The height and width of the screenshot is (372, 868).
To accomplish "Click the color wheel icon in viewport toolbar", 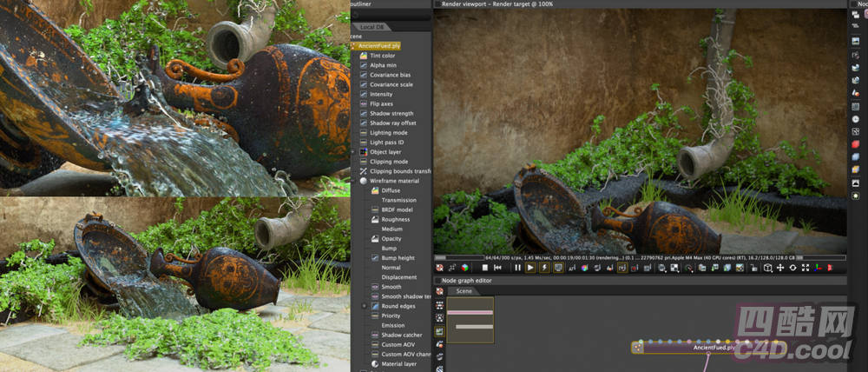I will tap(584, 269).
